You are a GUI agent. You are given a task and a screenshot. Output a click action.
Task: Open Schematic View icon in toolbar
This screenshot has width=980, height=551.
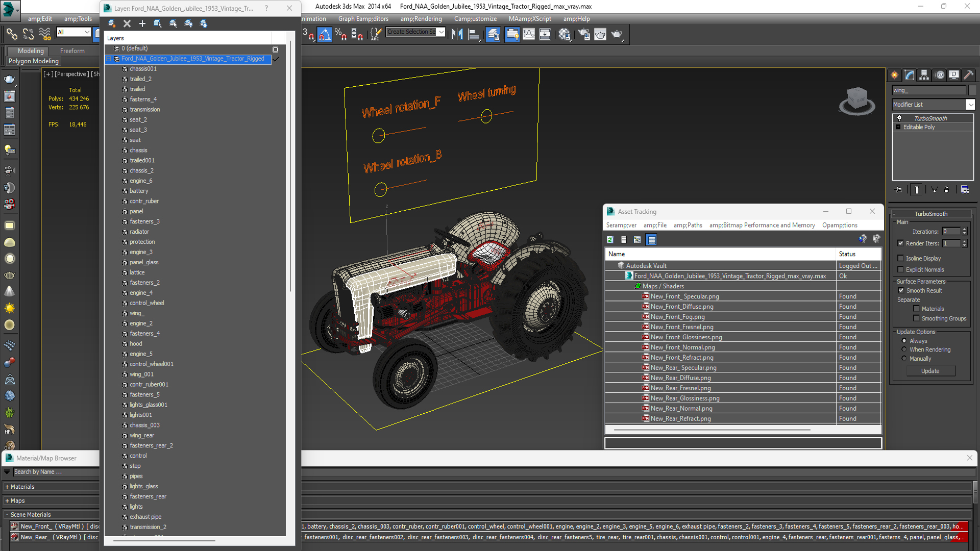[545, 34]
